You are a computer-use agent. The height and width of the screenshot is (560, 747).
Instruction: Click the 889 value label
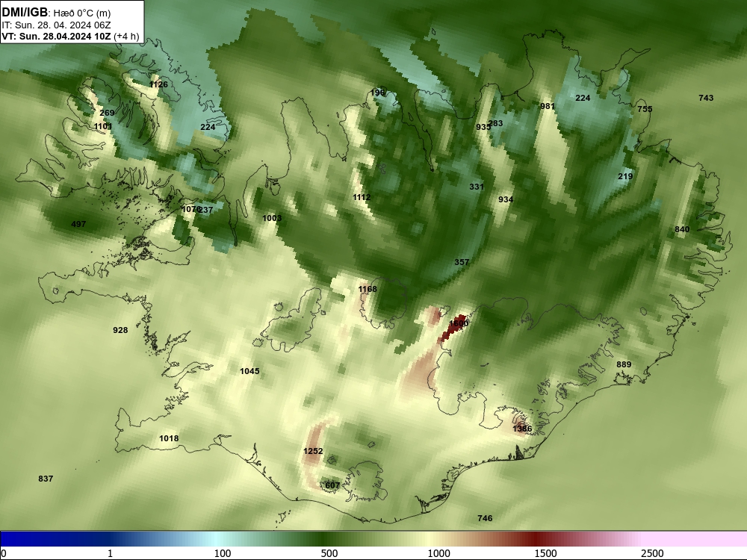click(624, 365)
